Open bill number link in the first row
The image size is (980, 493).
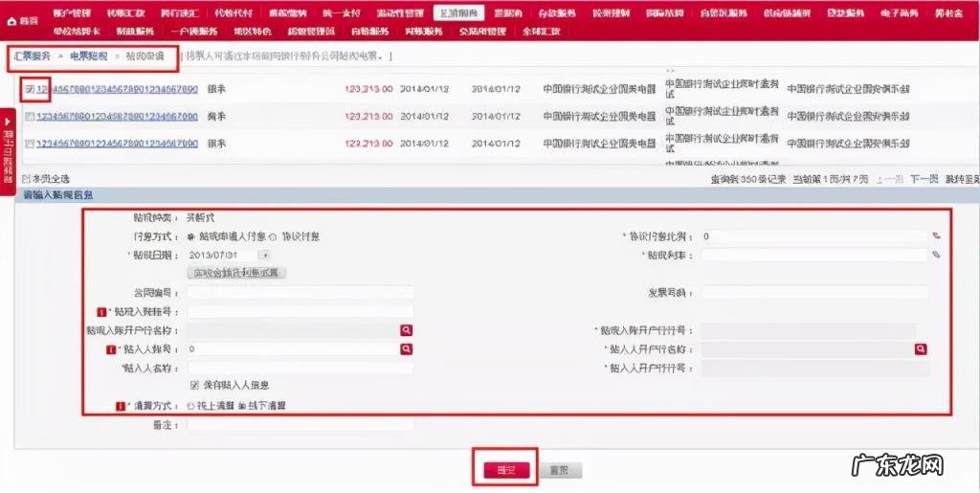[118, 89]
